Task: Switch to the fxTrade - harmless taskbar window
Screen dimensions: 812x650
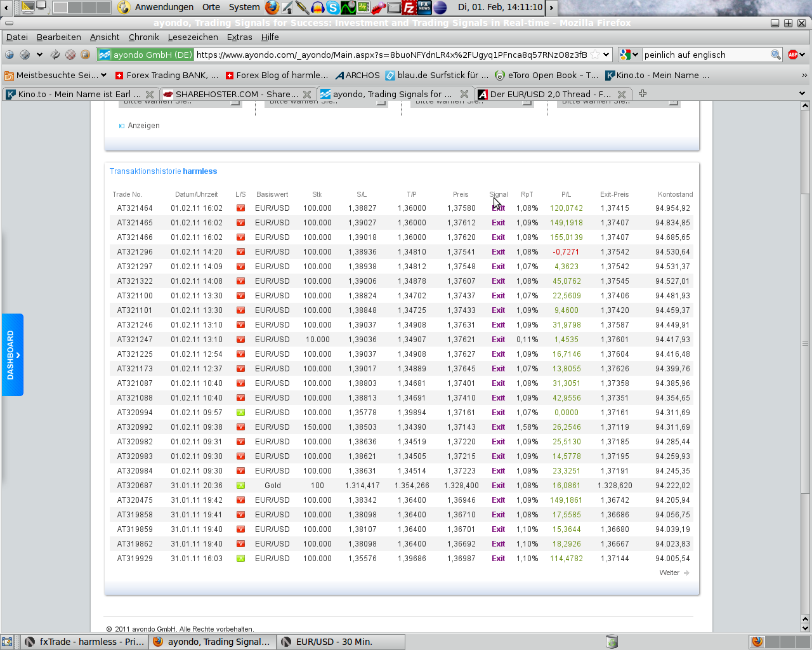Action: 85,642
